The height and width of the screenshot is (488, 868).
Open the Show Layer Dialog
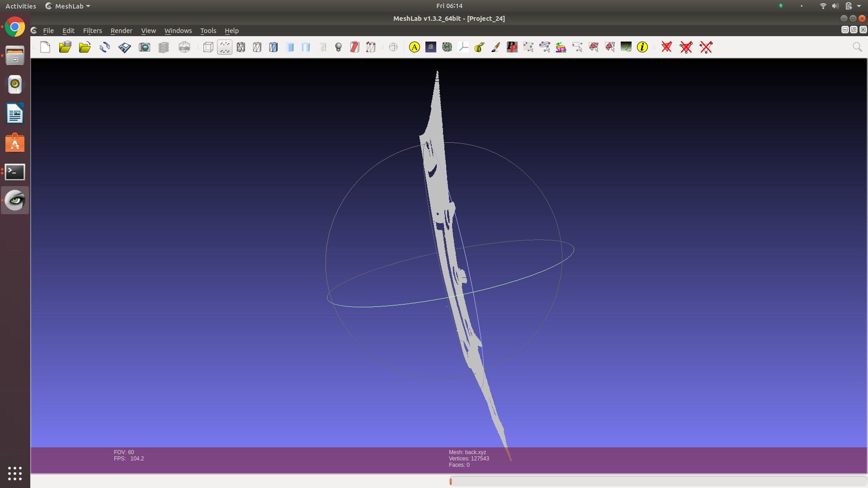point(163,47)
